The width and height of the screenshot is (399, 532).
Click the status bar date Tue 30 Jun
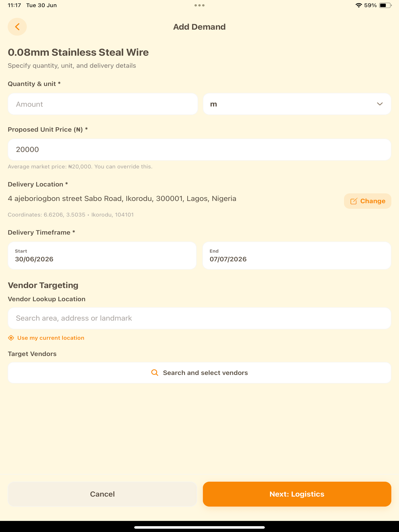click(x=41, y=5)
